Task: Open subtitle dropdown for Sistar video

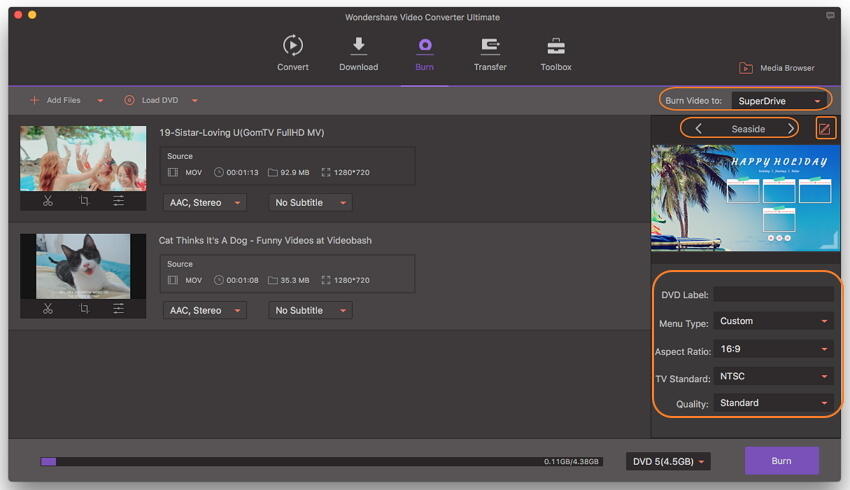Action: click(x=310, y=203)
